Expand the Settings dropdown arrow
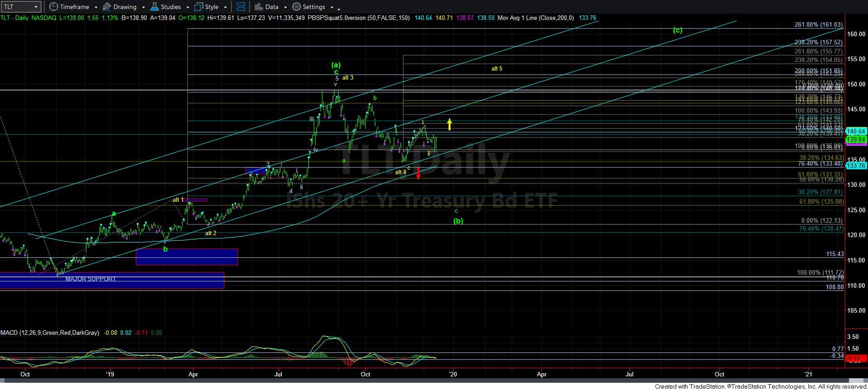The height and width of the screenshot is (390, 868). pos(332,7)
